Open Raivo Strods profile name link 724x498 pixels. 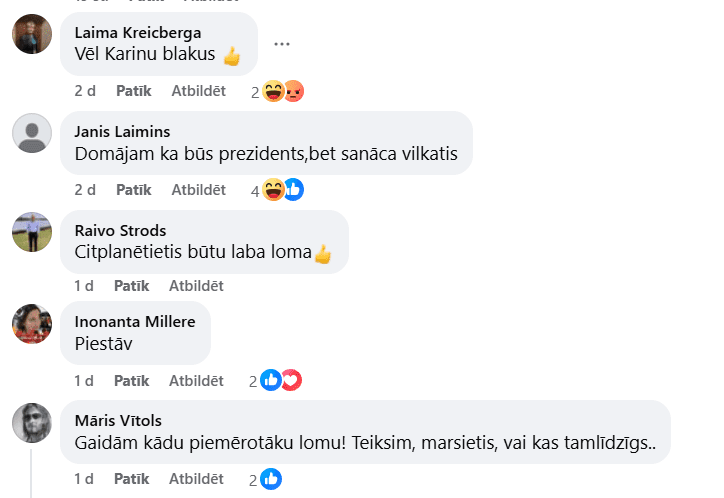[x=120, y=230]
